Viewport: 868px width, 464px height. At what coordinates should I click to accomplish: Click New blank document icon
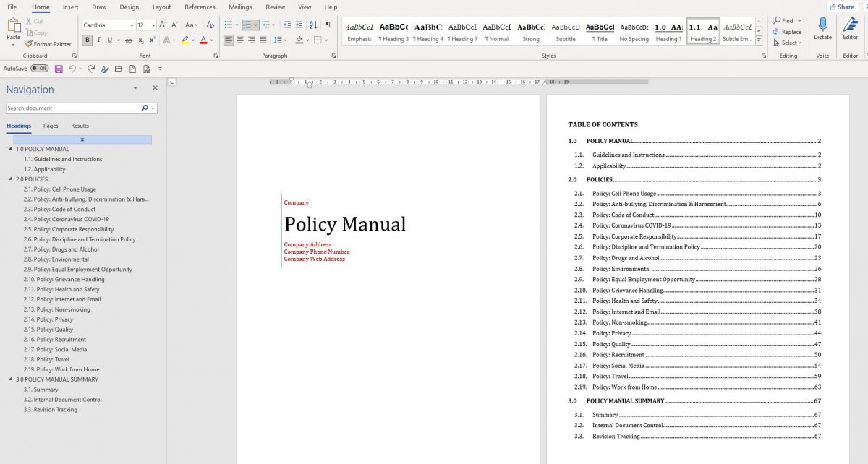coord(132,69)
